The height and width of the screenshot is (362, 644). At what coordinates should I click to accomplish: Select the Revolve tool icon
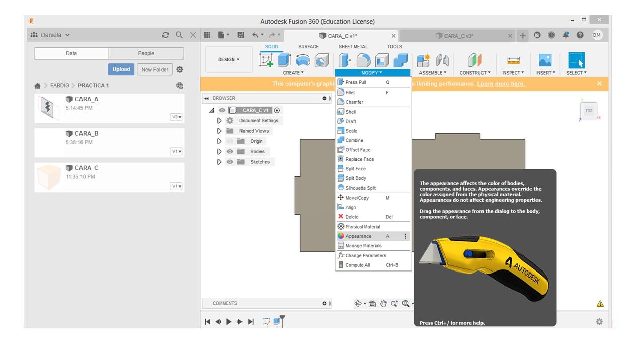pos(303,60)
